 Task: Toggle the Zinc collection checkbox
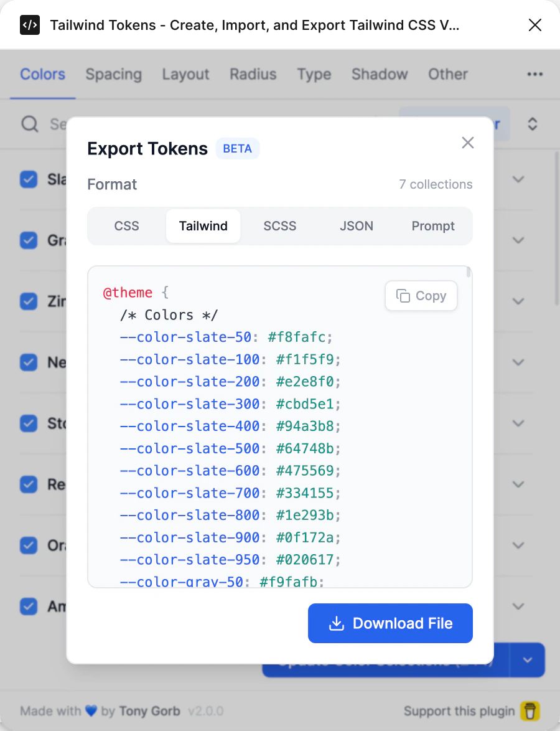click(29, 301)
